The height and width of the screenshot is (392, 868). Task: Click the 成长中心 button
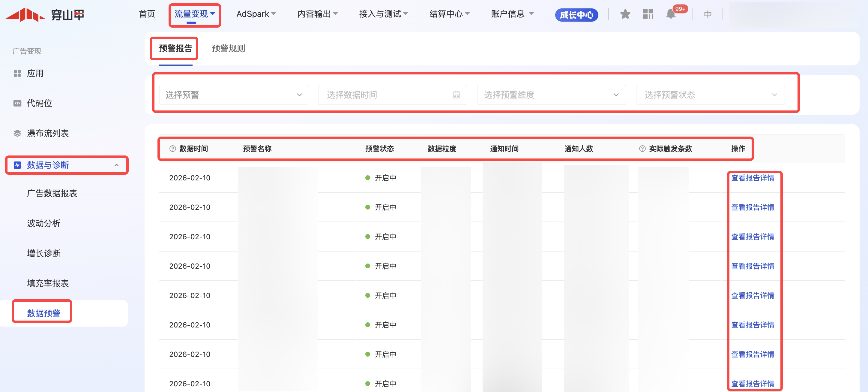(x=576, y=15)
